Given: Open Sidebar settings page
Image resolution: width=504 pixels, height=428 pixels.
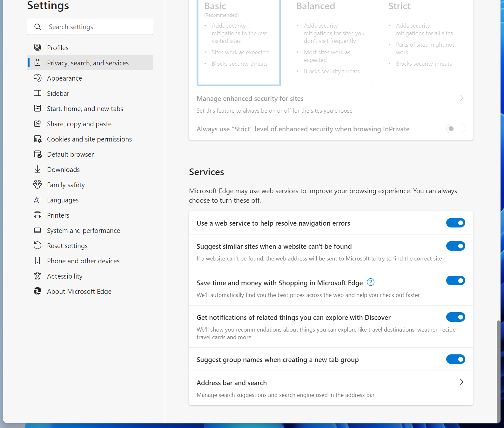Looking at the screenshot, I should pos(90,93).
